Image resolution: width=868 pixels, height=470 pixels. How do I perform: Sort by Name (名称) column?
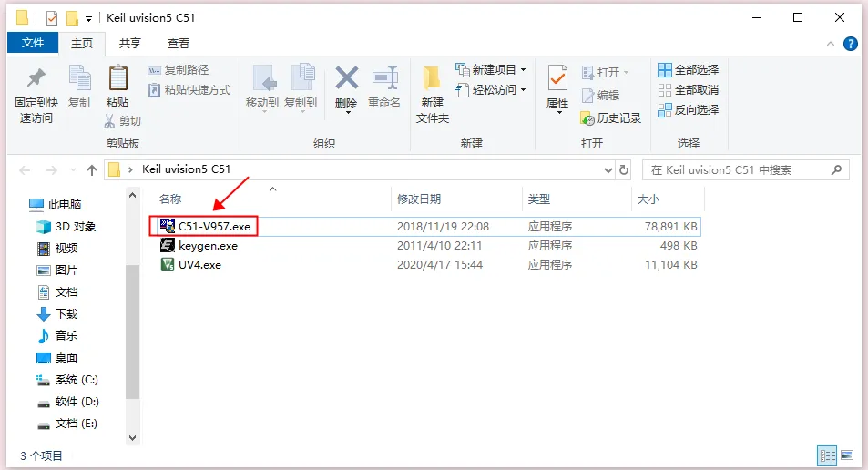(x=170, y=199)
